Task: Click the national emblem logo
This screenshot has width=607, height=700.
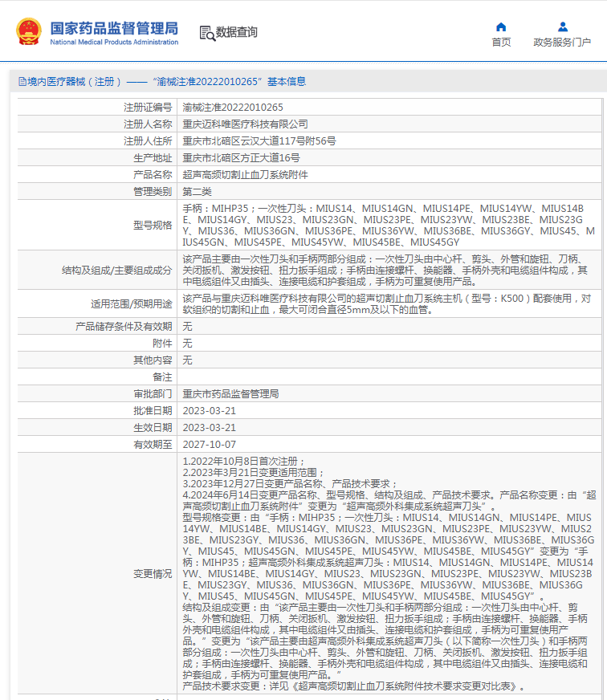Action: 29,31
